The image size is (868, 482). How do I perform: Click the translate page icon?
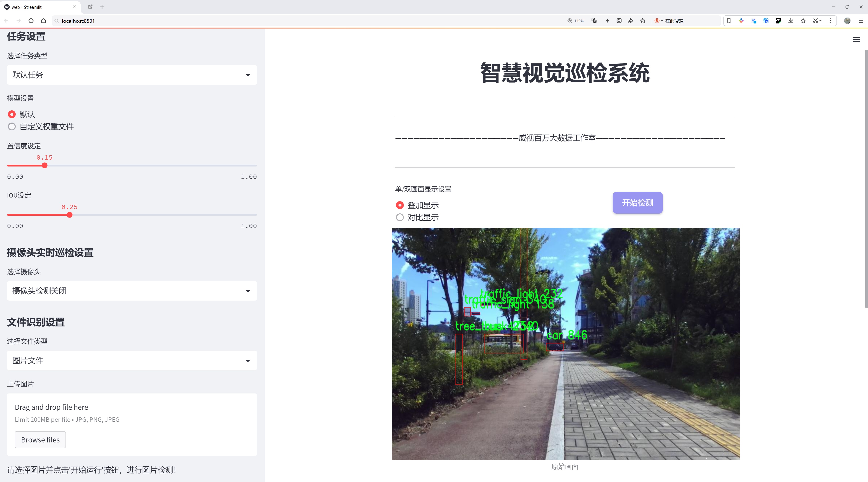coord(594,21)
